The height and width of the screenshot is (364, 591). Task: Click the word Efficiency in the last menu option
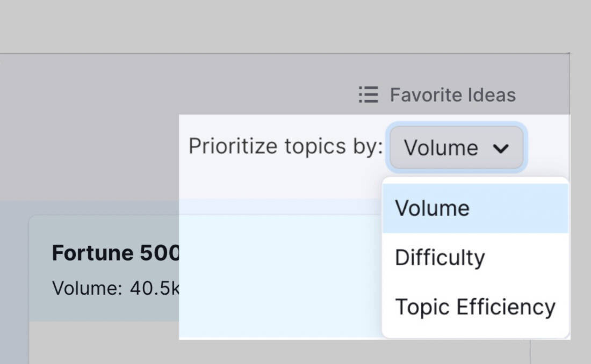(506, 307)
